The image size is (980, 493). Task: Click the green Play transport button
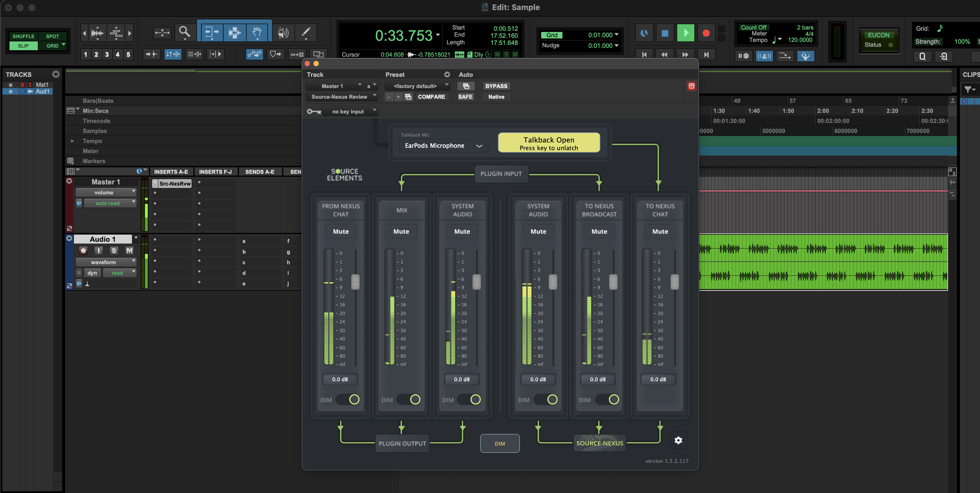pos(685,33)
